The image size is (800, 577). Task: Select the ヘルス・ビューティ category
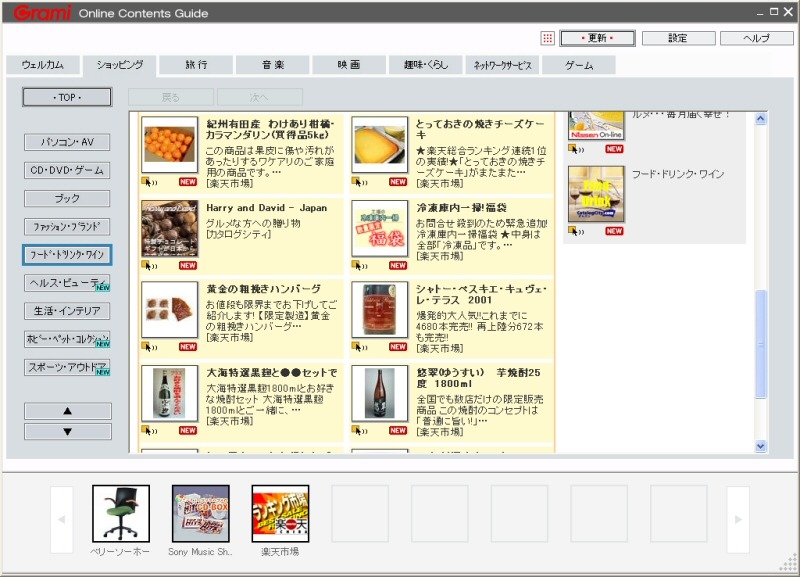[67, 283]
